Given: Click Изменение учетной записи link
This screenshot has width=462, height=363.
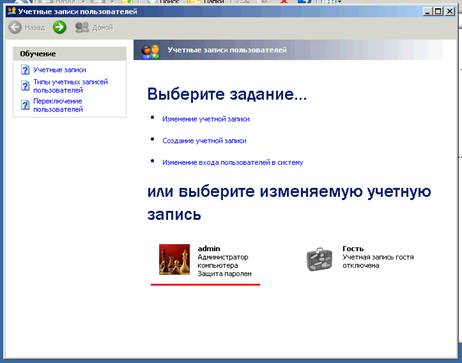Looking at the screenshot, I should pos(206,119).
